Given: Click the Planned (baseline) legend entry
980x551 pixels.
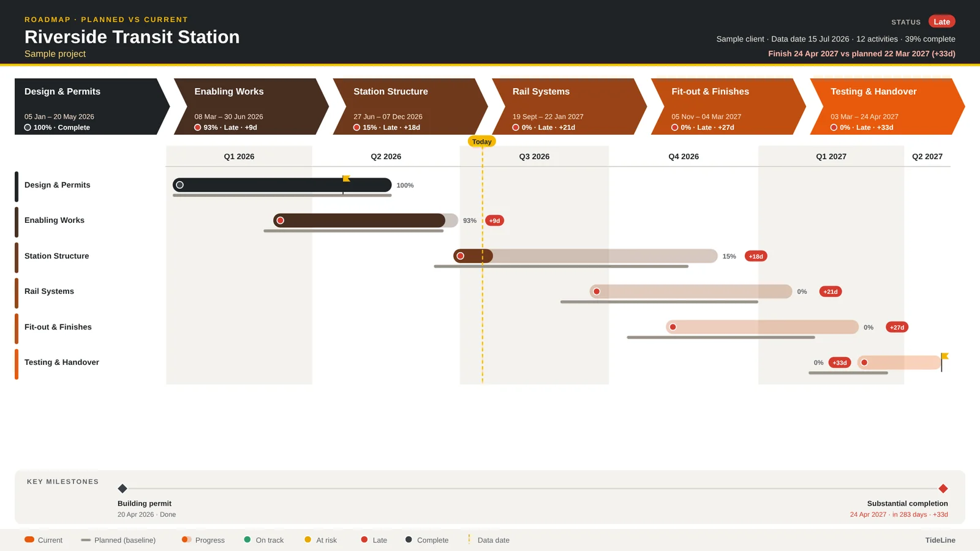Looking at the screenshot, I should click(x=118, y=540).
